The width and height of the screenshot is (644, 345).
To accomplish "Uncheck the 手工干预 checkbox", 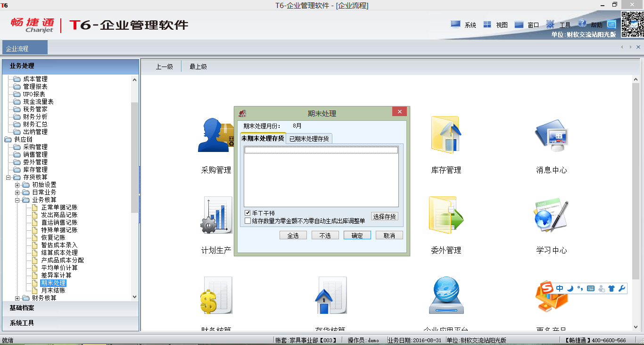I will [x=248, y=213].
